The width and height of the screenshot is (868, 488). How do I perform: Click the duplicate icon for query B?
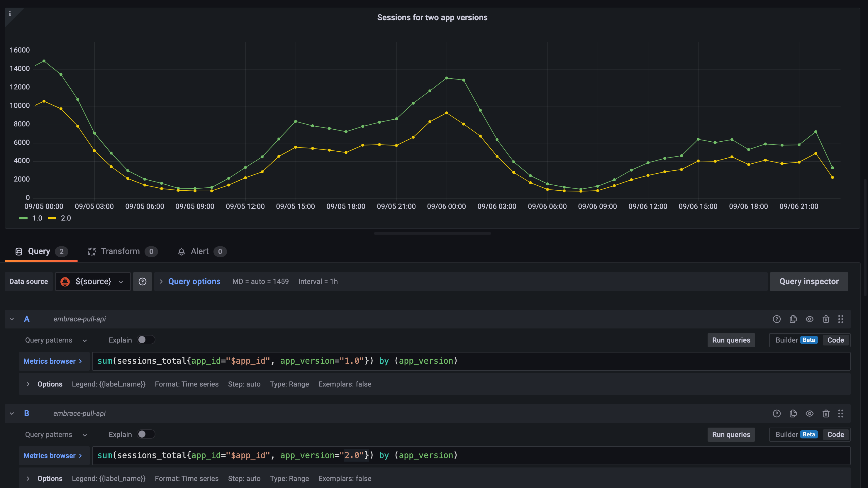tap(793, 414)
